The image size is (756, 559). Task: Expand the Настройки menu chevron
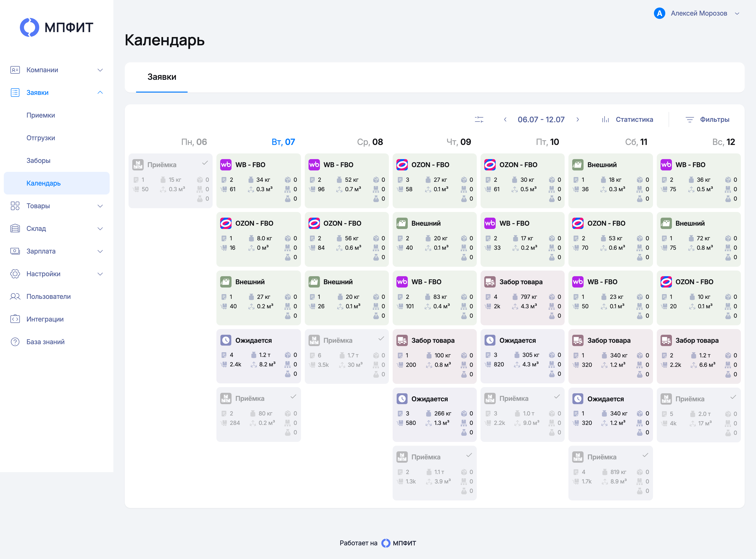tap(100, 274)
